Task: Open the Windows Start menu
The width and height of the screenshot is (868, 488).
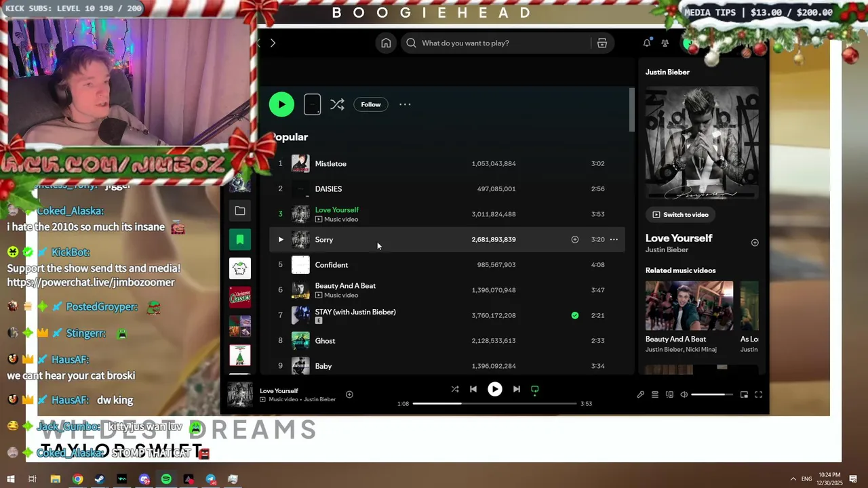Action: coord(10,479)
